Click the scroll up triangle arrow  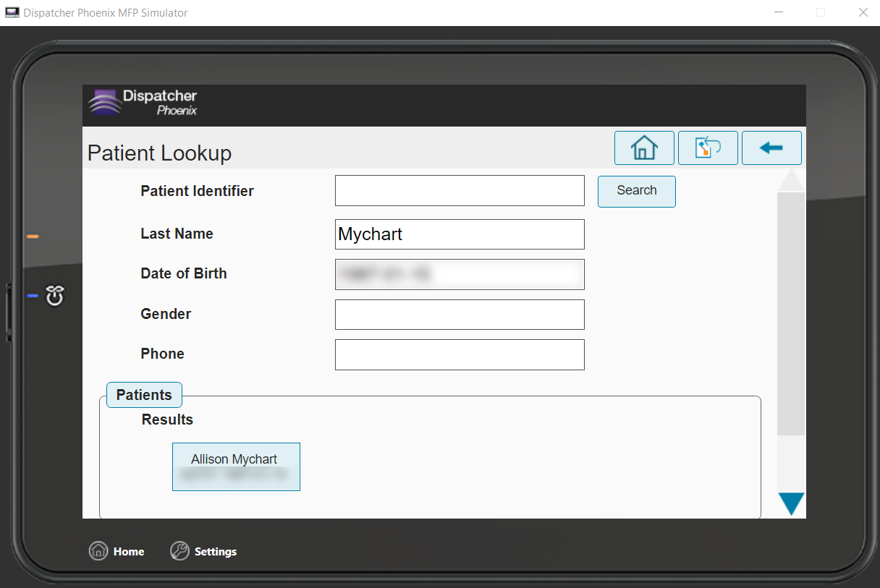pos(791,179)
